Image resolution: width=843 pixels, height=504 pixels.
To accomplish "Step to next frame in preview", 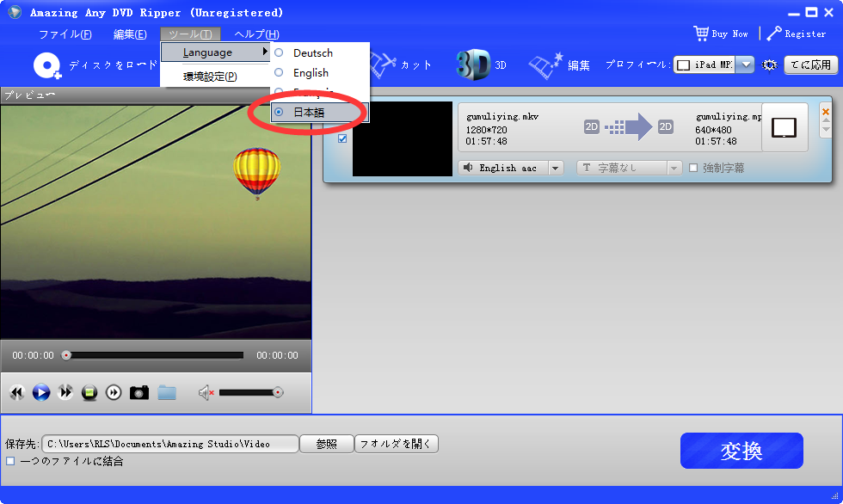I will 114,393.
